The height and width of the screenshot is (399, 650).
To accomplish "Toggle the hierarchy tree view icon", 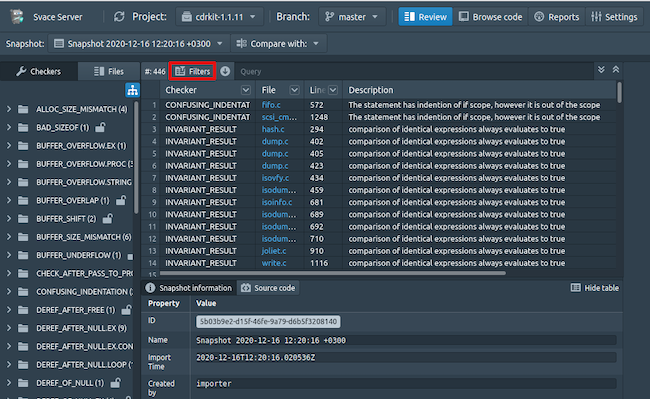I will click(132, 90).
